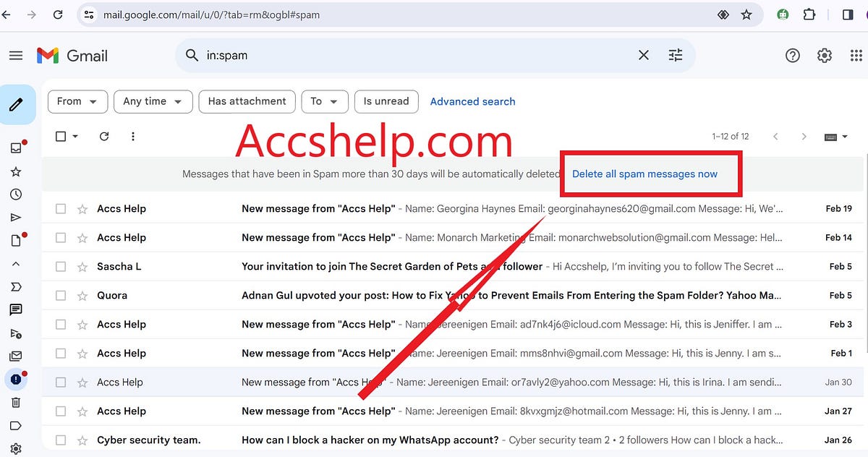
Task: Refresh the spam list with the reload icon
Action: pyautogui.click(x=103, y=136)
